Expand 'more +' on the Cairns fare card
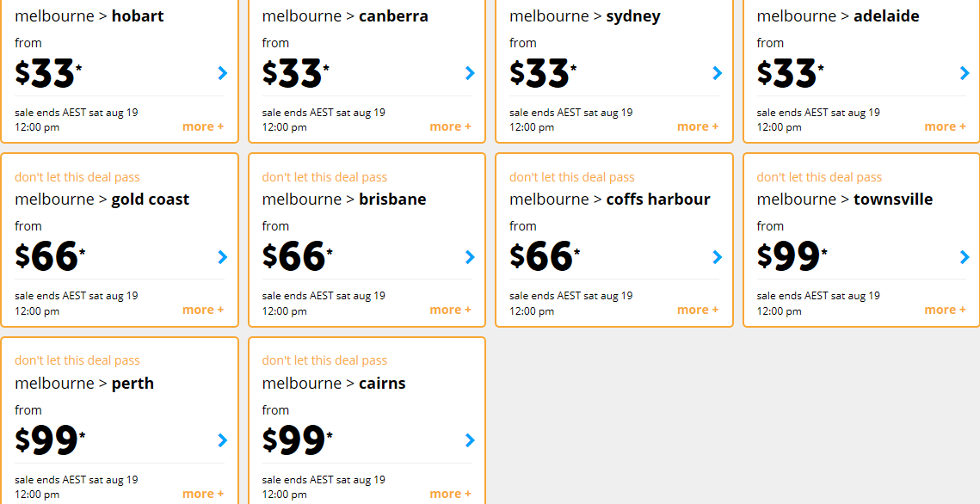 click(450, 494)
